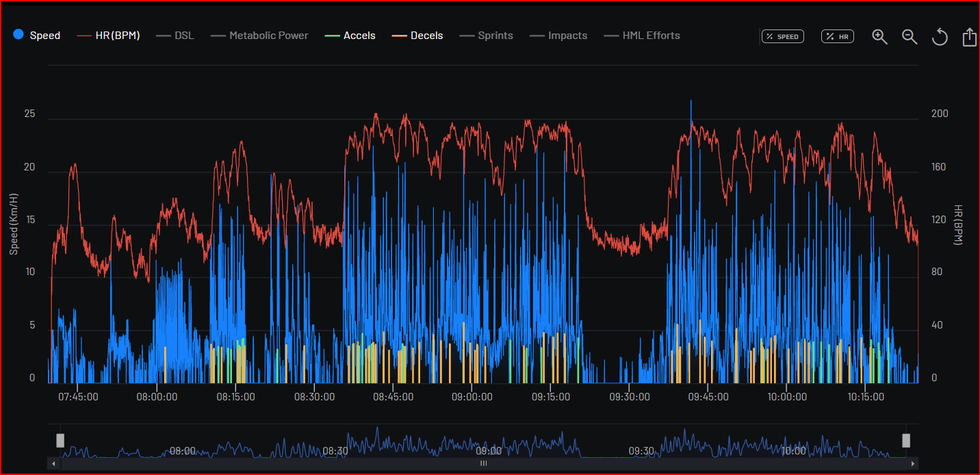Reset the chart zoom with the circular arrow
The height and width of the screenshot is (475, 980).
940,37
